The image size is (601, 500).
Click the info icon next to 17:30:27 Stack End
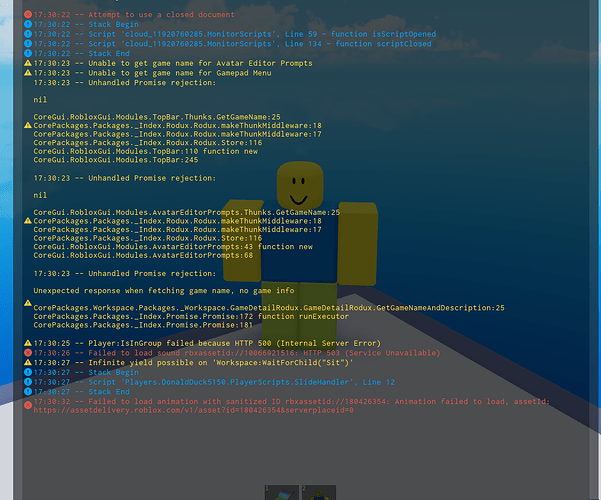28,391
